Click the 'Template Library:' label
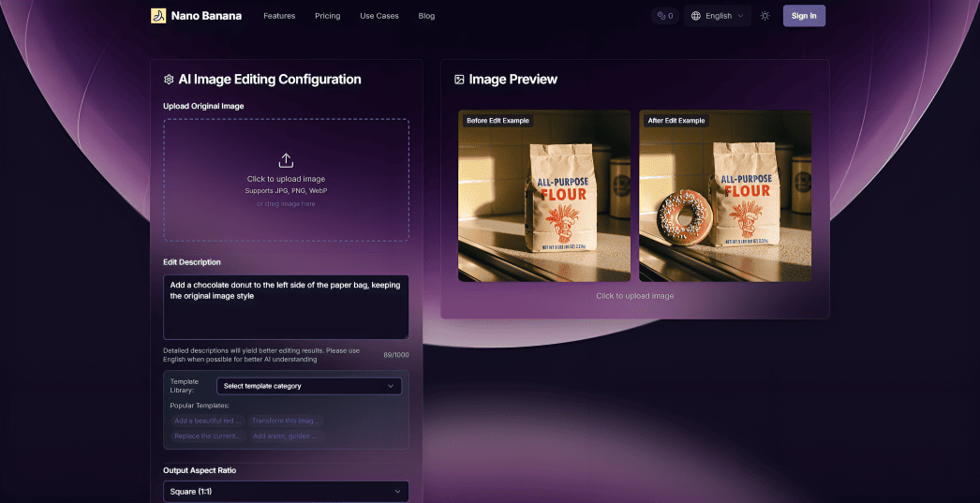Viewport: 980px width, 503px height. [185, 386]
